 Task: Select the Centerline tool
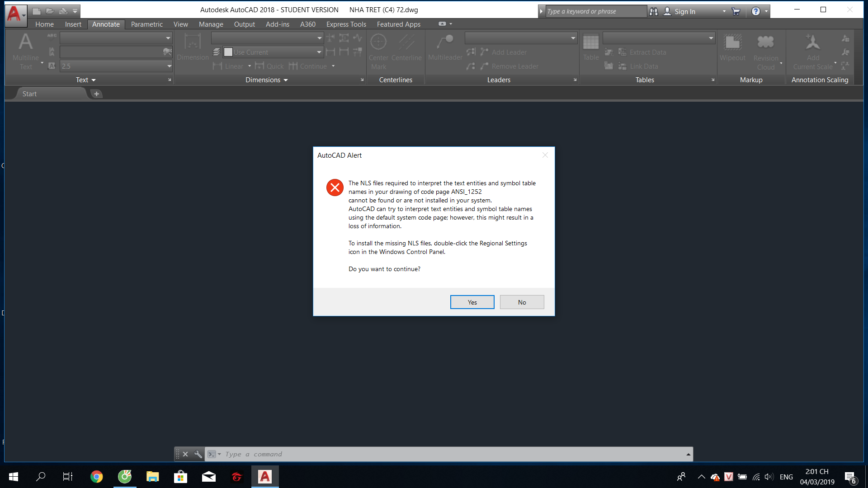[x=406, y=47]
